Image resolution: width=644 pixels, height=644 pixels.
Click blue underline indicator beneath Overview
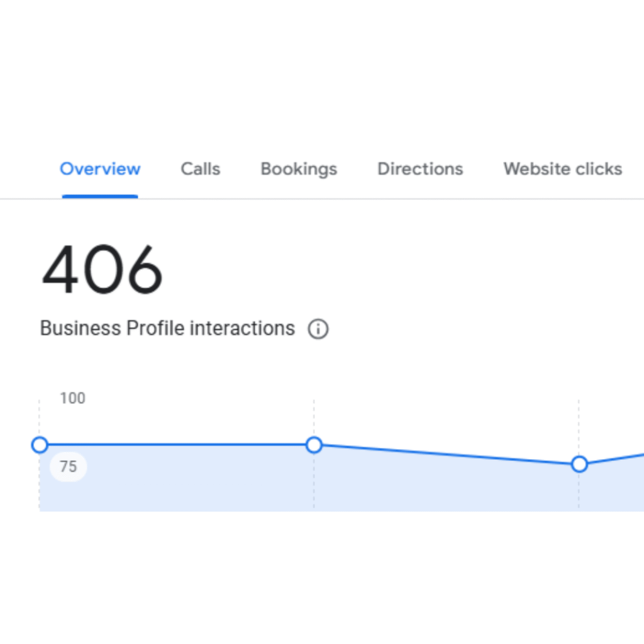100,196
